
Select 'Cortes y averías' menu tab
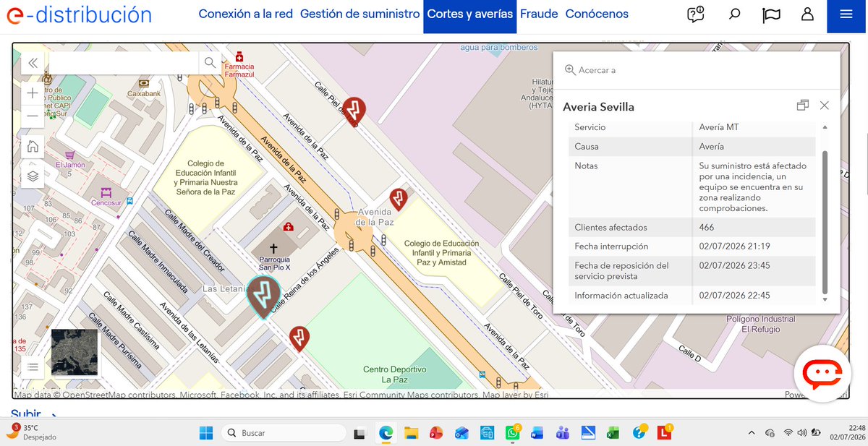tap(470, 15)
